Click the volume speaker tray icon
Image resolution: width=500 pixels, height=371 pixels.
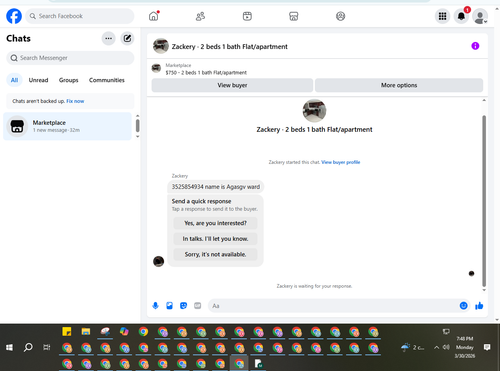point(446,347)
